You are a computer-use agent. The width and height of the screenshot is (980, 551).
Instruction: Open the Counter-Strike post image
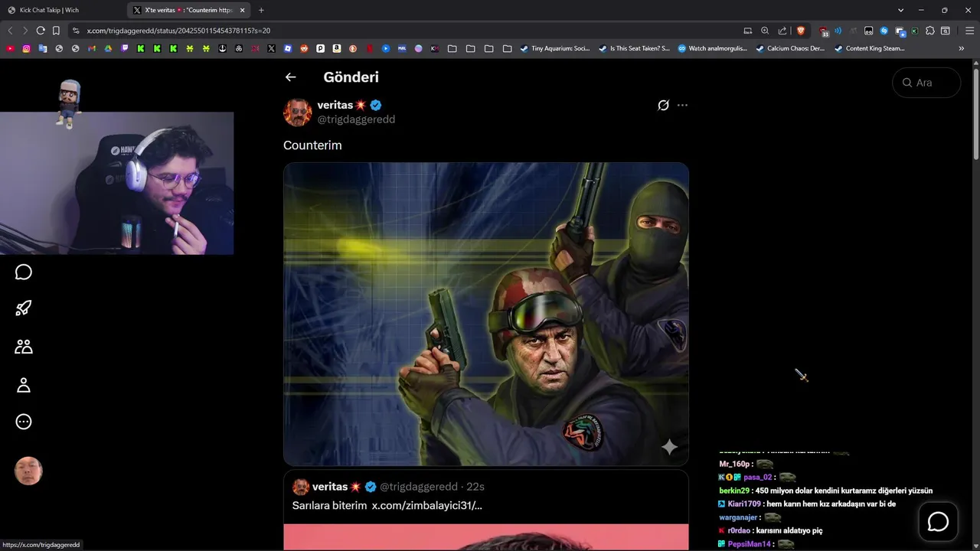(486, 314)
